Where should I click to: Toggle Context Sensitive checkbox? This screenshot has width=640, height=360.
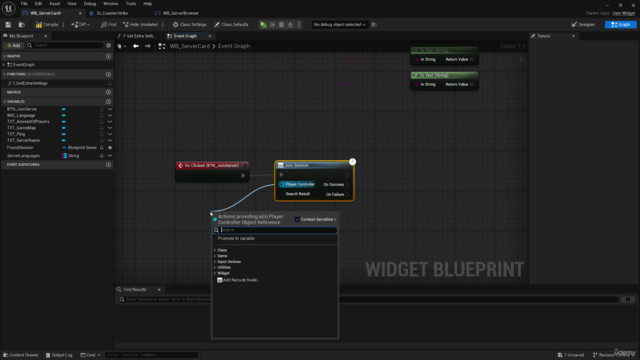[x=298, y=219]
